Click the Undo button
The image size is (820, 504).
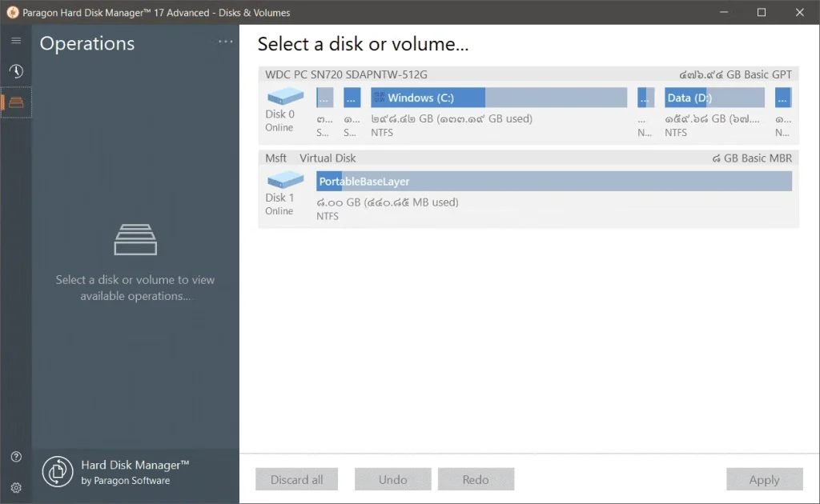(392, 479)
